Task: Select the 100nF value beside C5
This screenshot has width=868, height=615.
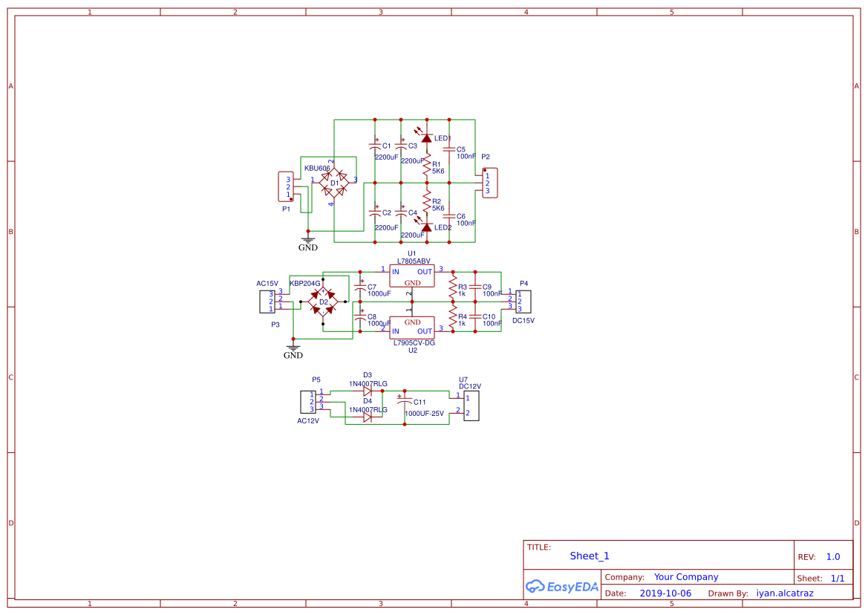Action: point(466,156)
